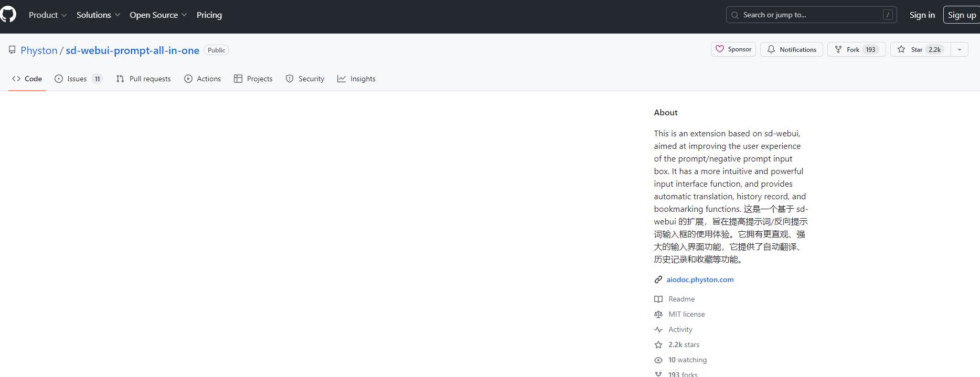Click the slash shortcut key hint in search

tap(888, 15)
